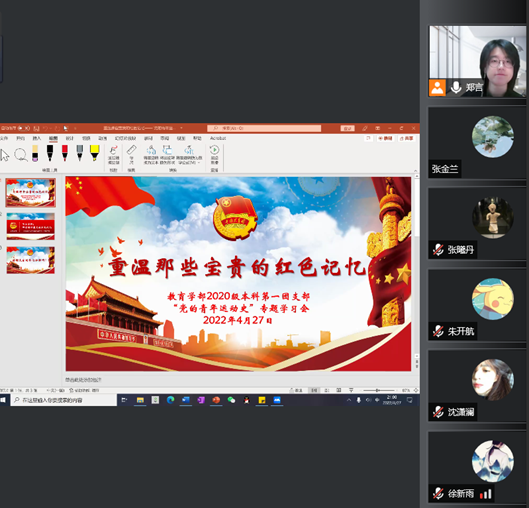529x508 pixels.
Task: Show hidden system tray icons
Action: 349,400
